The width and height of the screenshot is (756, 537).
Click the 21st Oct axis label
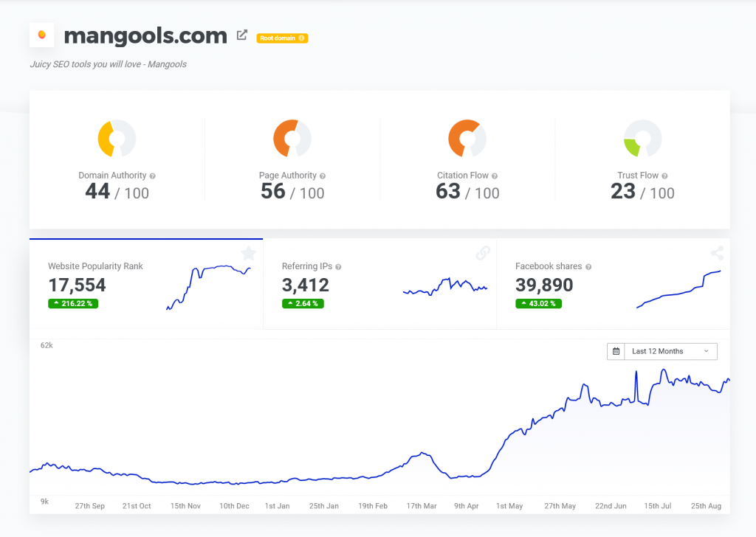137,506
